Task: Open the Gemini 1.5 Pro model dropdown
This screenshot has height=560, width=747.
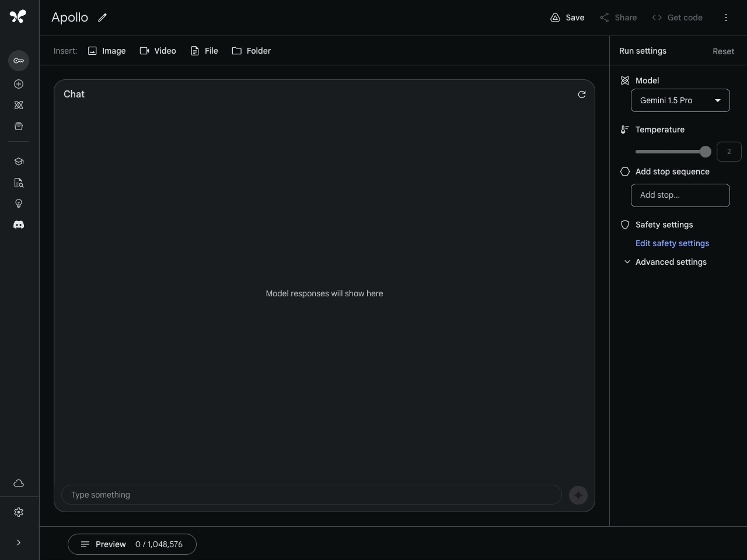Action: [x=680, y=100]
